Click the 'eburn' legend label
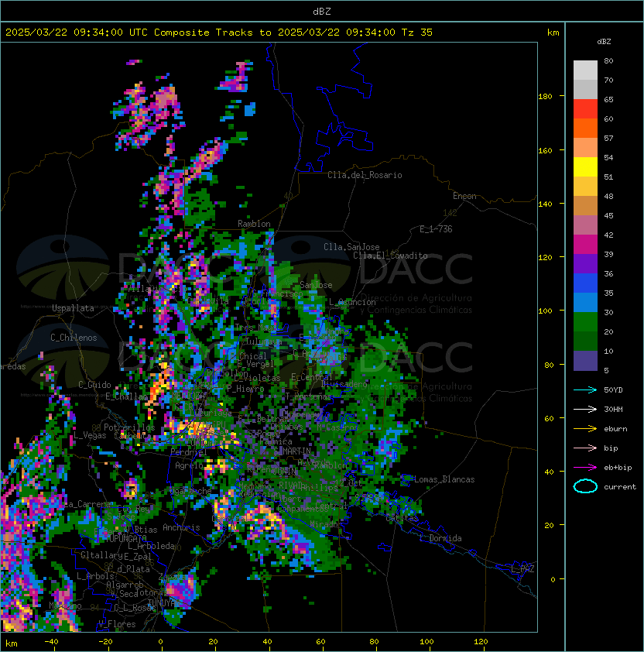Screen dimensions: 644x652 (615, 429)
